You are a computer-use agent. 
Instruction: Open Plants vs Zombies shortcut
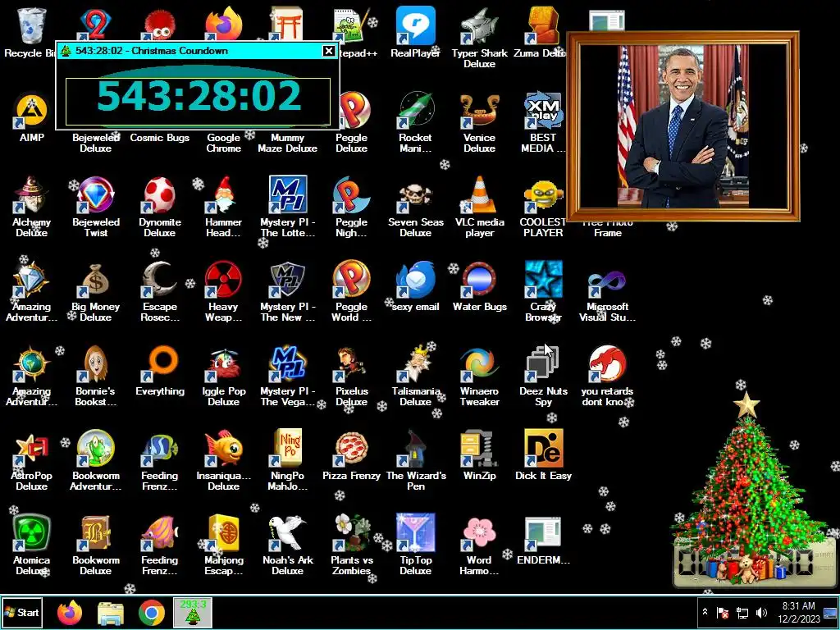coord(351,533)
